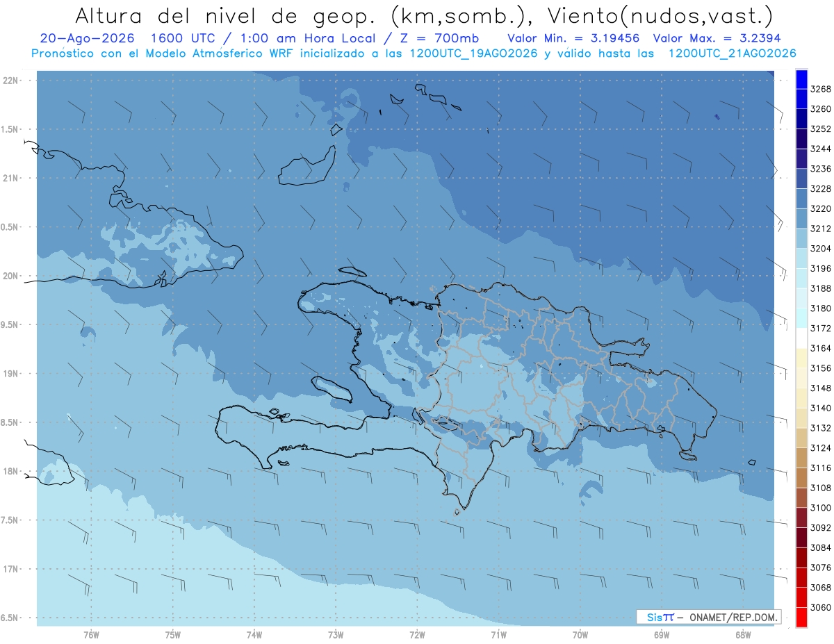This screenshot has width=834, height=644.
Task: Click the '3060' colorbar value
Action: (821, 607)
